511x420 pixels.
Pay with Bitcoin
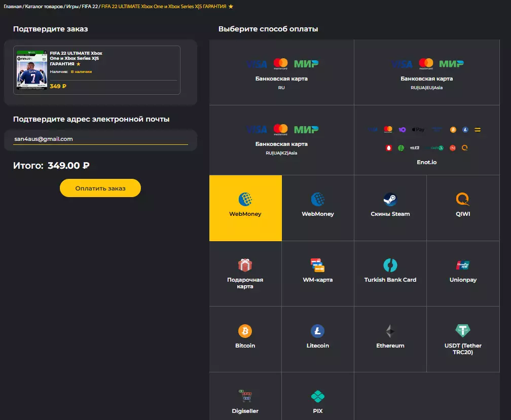pyautogui.click(x=245, y=338)
